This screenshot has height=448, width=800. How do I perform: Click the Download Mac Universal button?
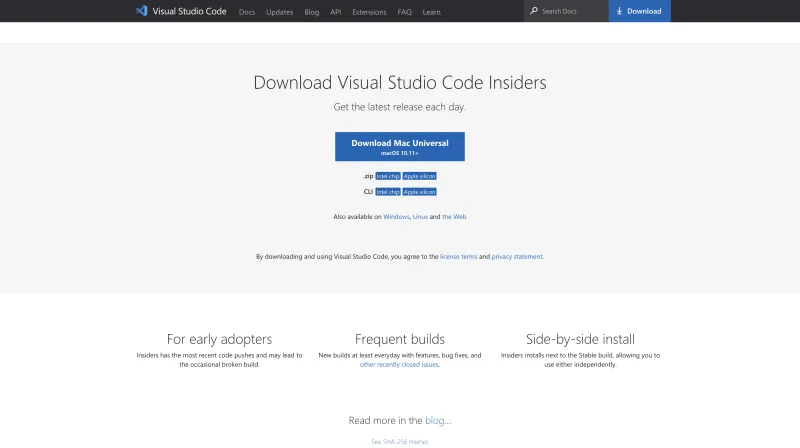[399, 146]
